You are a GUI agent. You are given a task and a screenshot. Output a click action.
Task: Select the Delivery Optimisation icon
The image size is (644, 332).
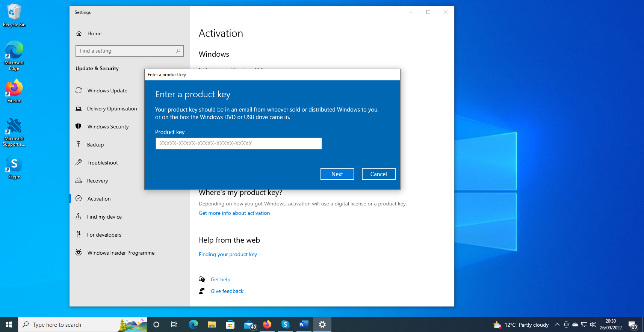(x=79, y=109)
